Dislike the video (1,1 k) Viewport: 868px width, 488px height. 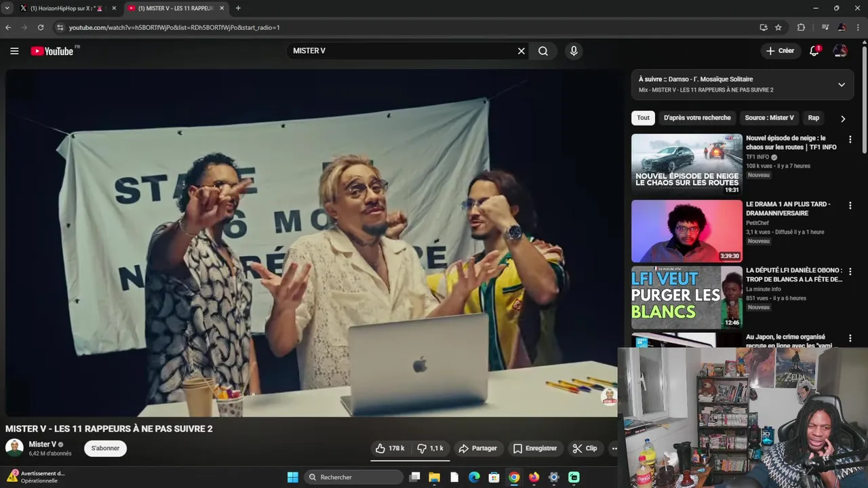pyautogui.click(x=430, y=448)
